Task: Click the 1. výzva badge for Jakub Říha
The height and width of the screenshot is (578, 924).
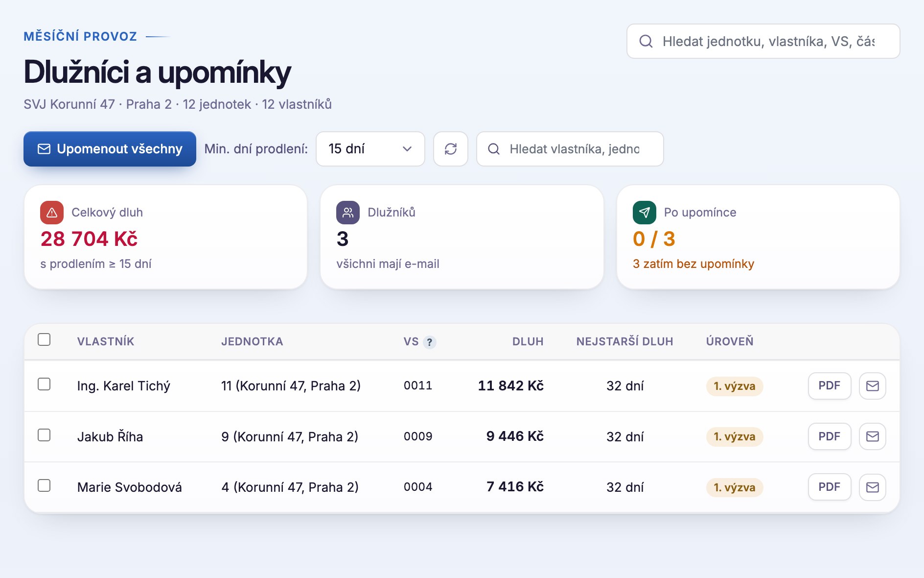Action: pos(734,436)
